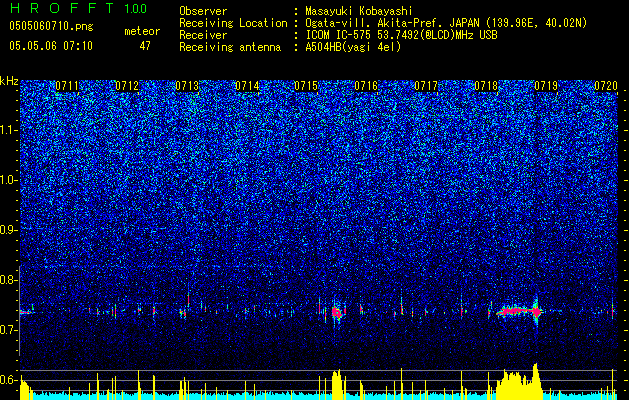Viewport: 629px width, 400px height.
Task: Click the meteor count value 47
Action: pos(145,46)
